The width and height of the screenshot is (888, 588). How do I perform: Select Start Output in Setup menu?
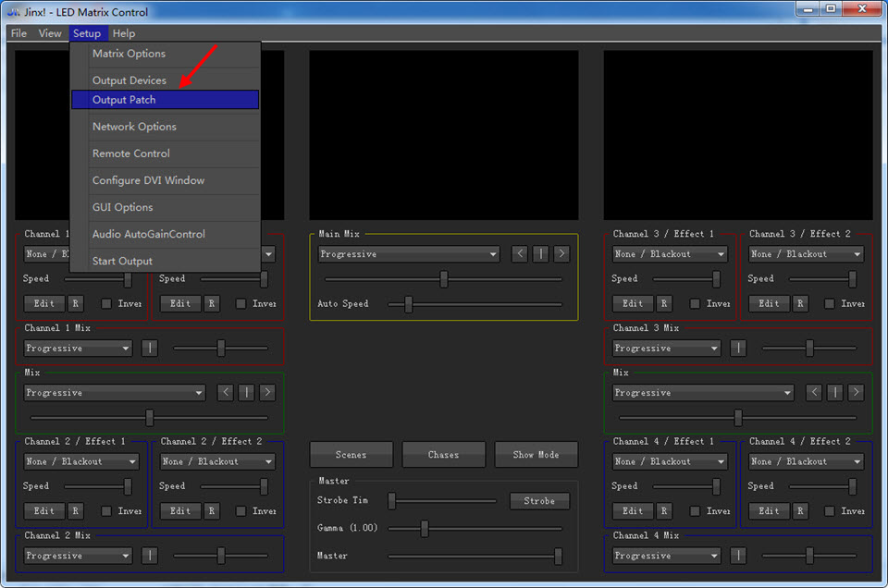(x=166, y=261)
